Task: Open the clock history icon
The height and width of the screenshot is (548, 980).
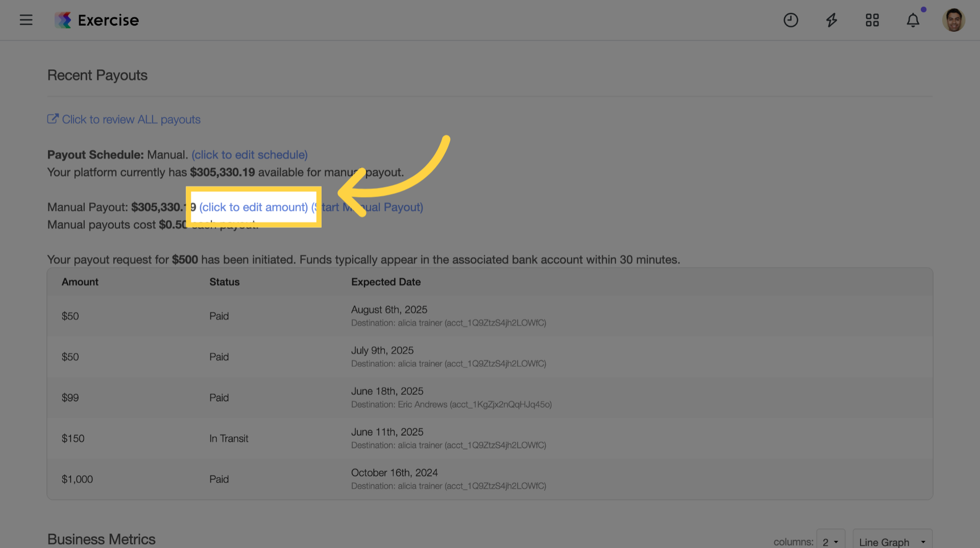Action: [x=791, y=20]
